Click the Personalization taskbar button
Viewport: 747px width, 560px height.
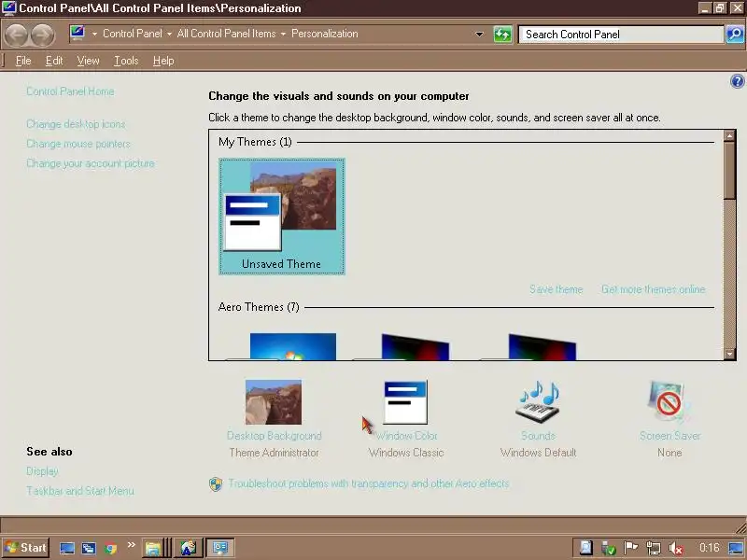220,548
